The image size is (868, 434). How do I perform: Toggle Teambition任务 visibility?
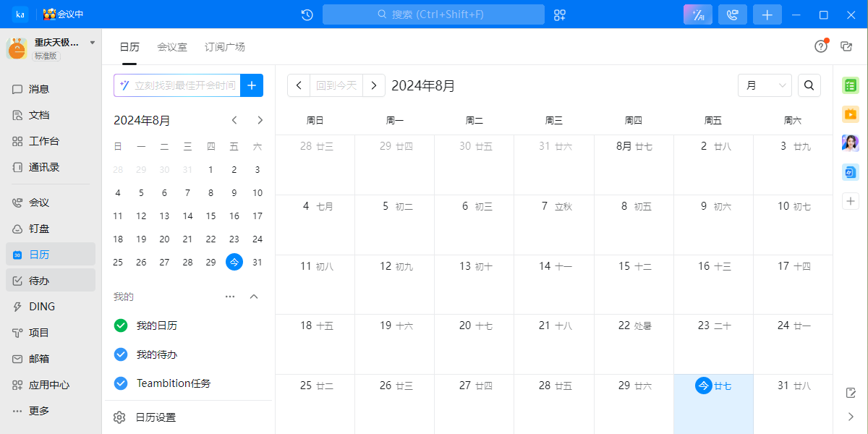coord(120,383)
